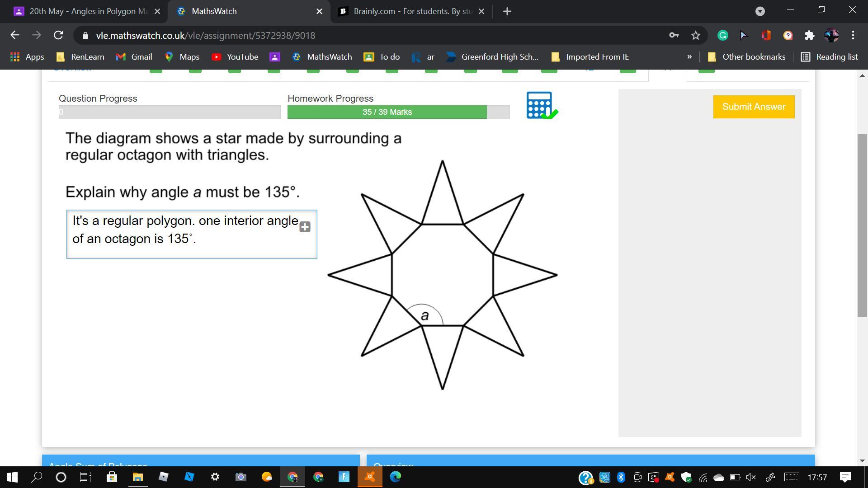
Task: Click the Homework Progress bar
Action: [x=398, y=112]
